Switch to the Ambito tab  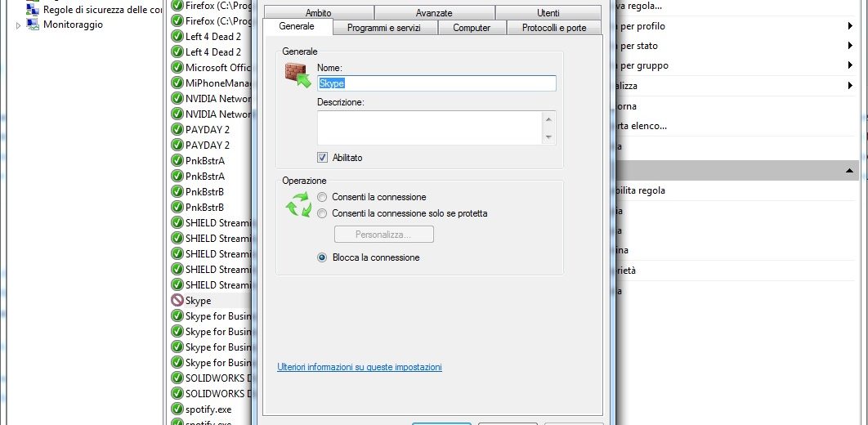(x=318, y=13)
